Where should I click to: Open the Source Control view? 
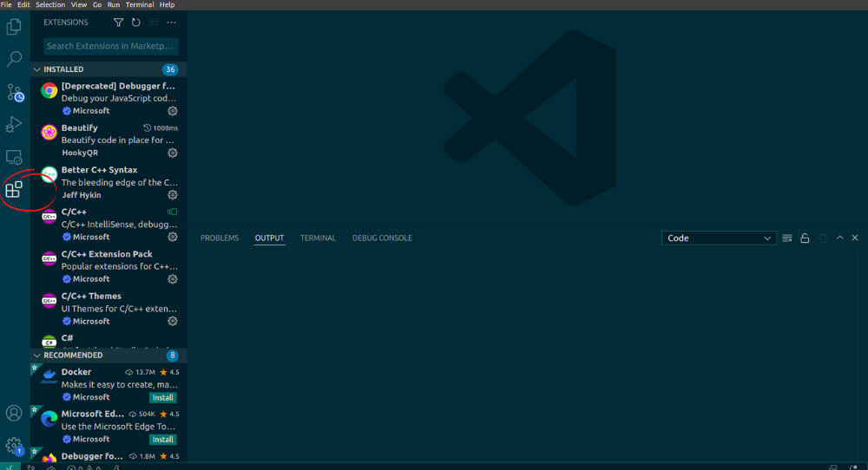(15, 92)
